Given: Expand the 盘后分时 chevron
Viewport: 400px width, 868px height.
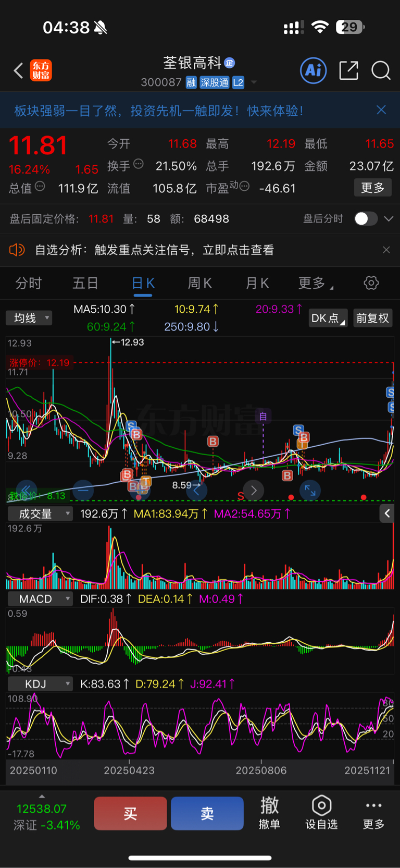Looking at the screenshot, I should pos(389,219).
